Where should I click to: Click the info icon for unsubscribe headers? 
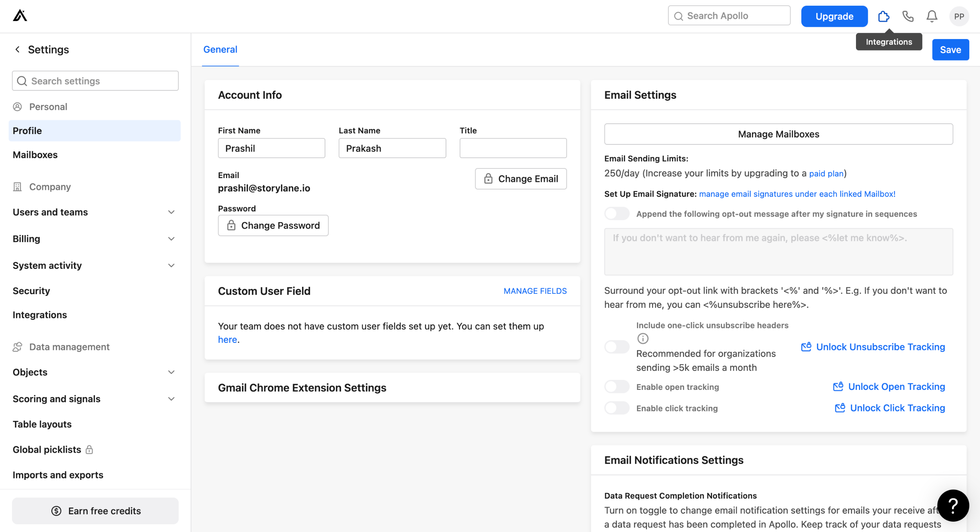(x=643, y=339)
